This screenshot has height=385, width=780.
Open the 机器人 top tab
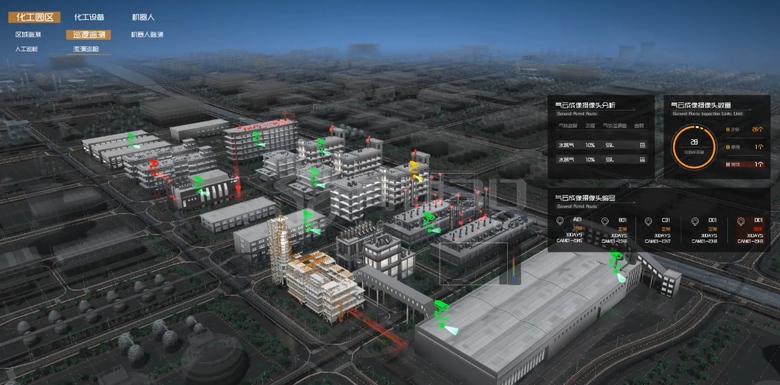click(143, 17)
